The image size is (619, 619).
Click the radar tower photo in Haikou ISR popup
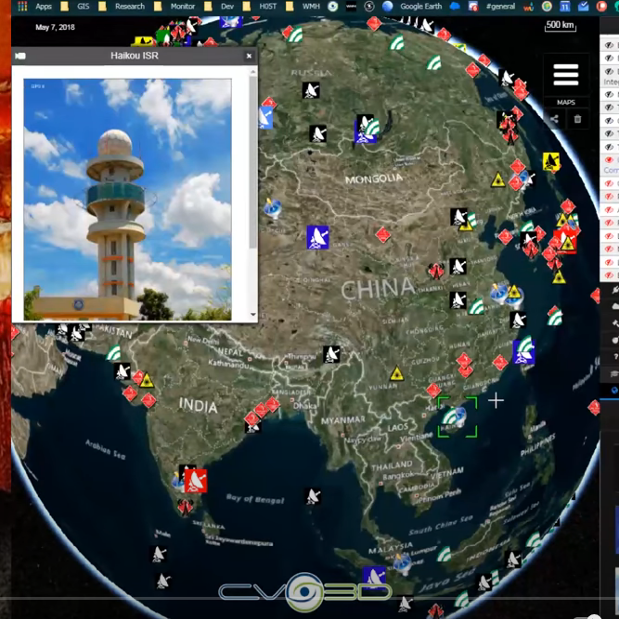pos(128,199)
